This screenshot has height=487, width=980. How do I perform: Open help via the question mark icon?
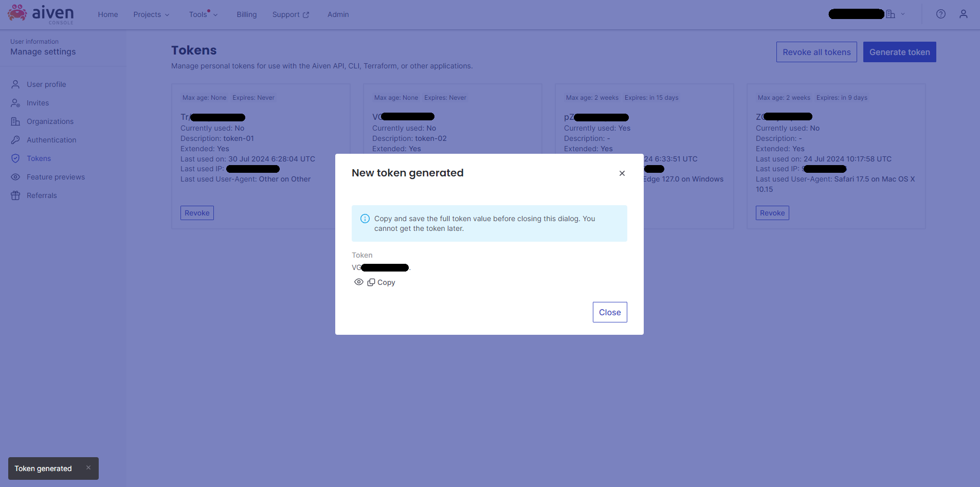(x=941, y=14)
